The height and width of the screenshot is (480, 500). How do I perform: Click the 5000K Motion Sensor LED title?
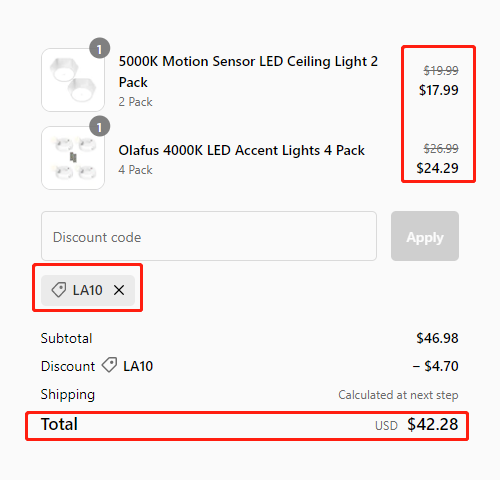[x=248, y=72]
